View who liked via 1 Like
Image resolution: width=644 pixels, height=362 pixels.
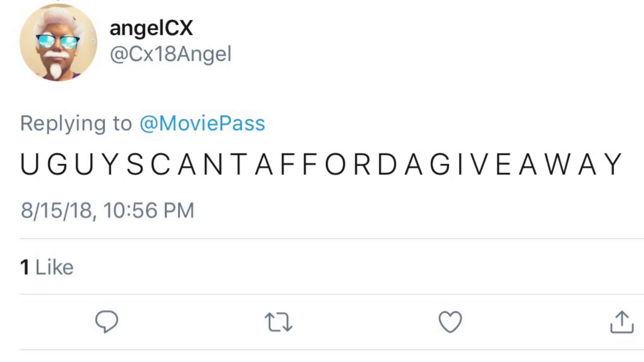click(x=47, y=267)
